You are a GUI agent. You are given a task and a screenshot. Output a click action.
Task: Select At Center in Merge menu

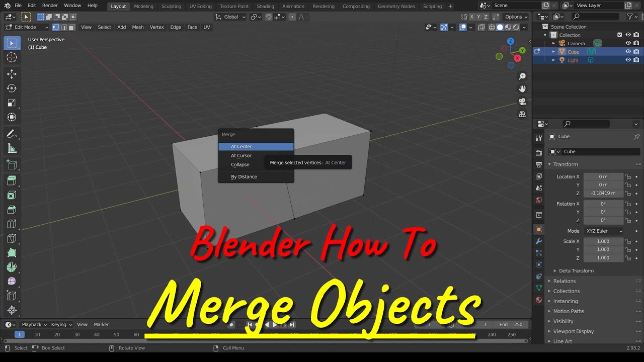click(x=256, y=147)
